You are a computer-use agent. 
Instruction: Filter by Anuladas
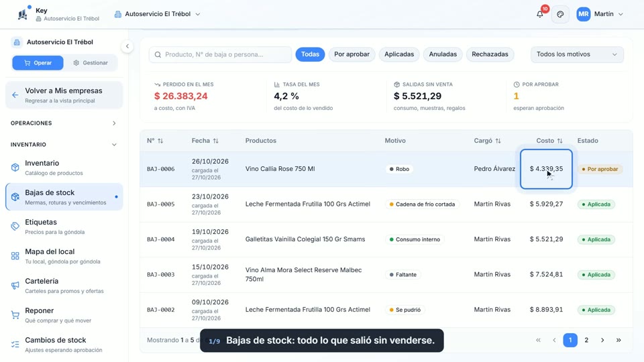pos(443,54)
